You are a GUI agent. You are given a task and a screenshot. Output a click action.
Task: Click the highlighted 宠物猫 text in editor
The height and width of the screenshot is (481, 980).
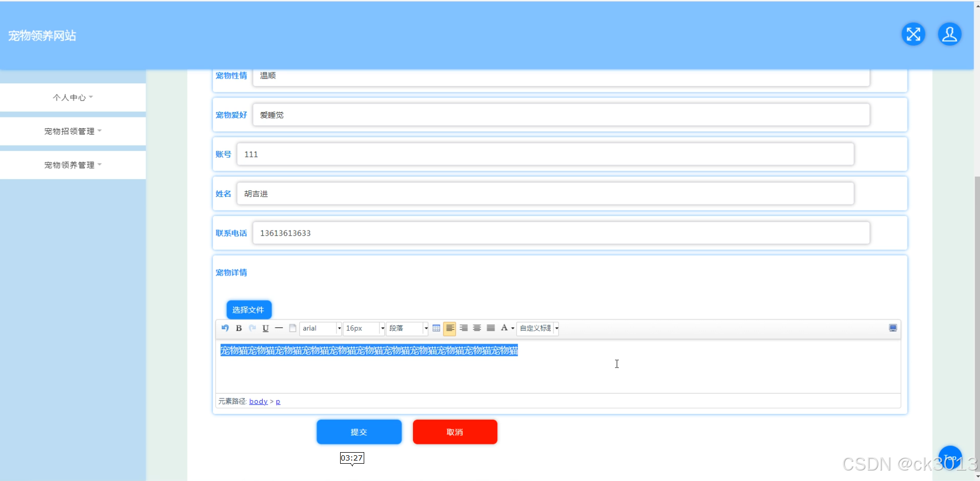click(x=369, y=350)
